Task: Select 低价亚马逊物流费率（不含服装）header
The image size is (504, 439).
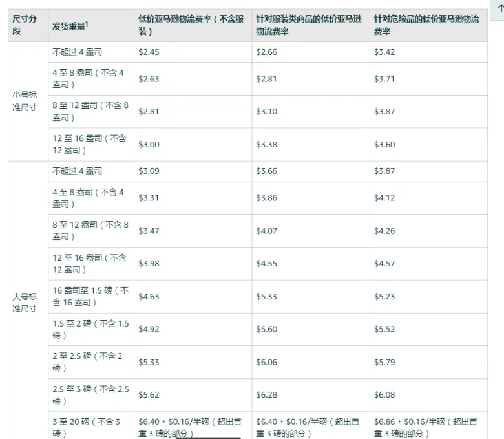Action: click(x=193, y=25)
